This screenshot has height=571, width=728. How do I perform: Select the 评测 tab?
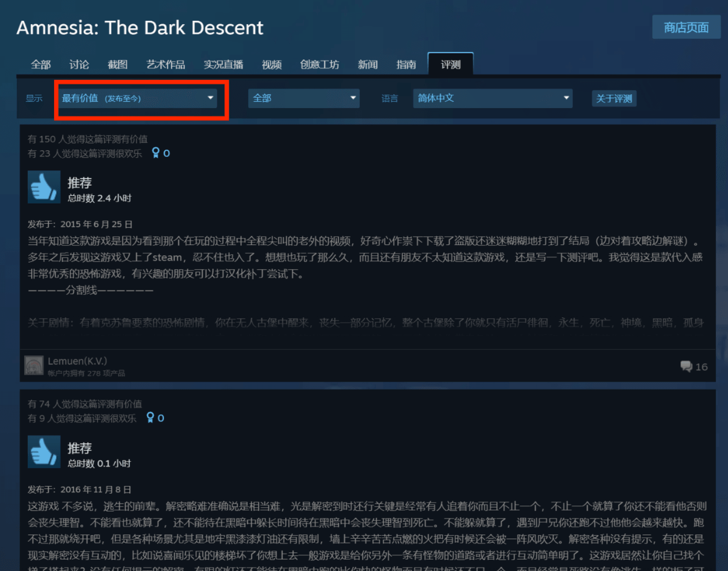coord(451,64)
